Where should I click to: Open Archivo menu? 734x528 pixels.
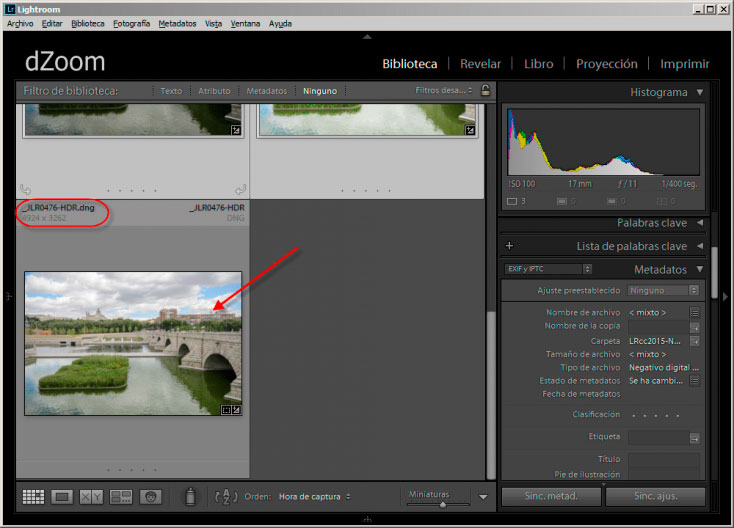[x=20, y=23]
